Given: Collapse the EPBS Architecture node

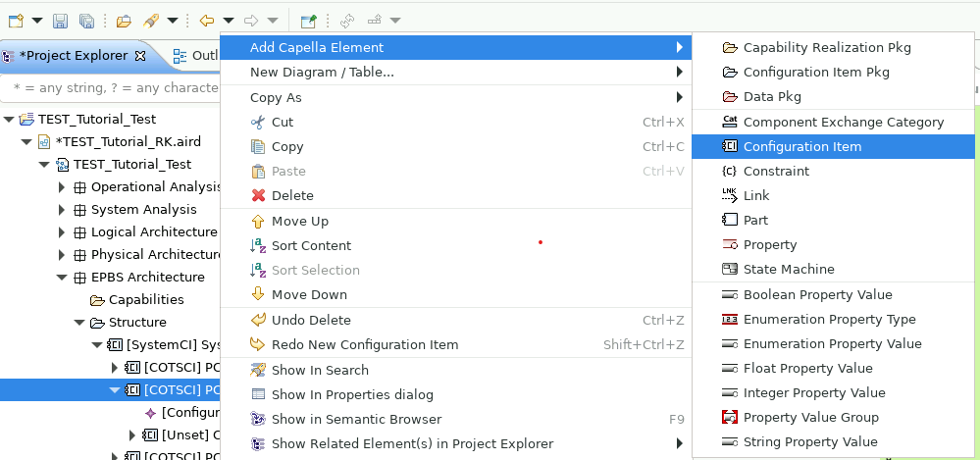Looking at the screenshot, I should pos(61,277).
